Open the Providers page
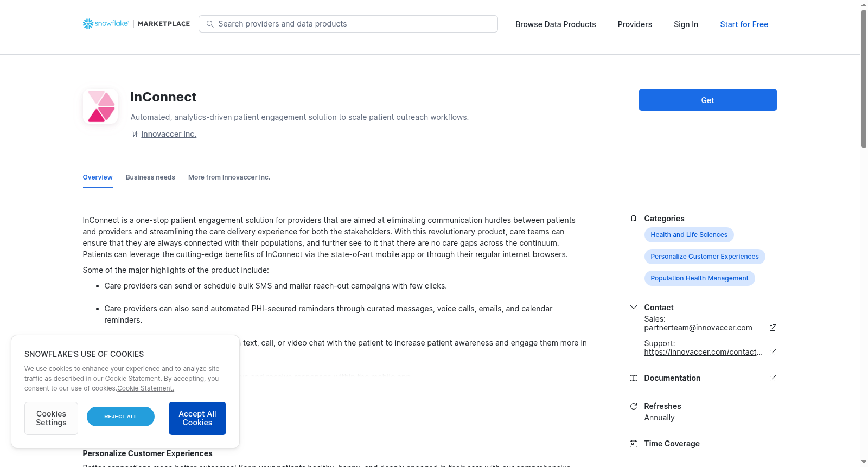 635,24
